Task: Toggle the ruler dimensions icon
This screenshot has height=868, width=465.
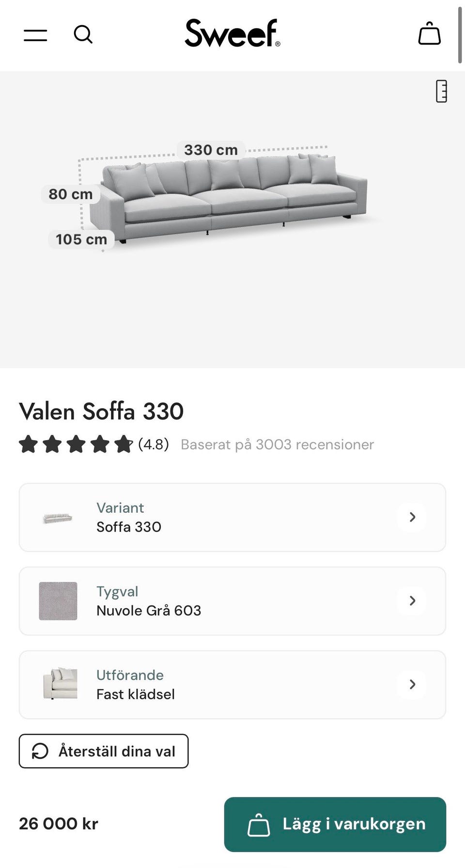Action: point(441,91)
